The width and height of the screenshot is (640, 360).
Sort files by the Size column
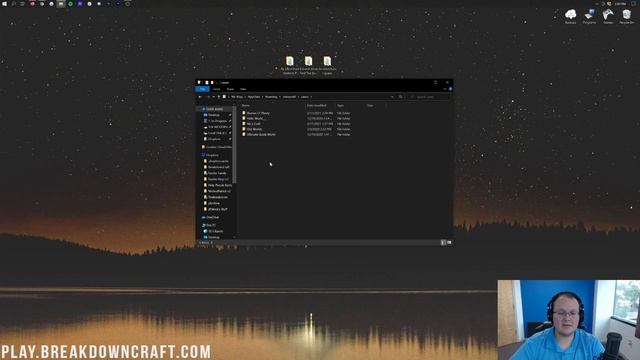[370, 106]
